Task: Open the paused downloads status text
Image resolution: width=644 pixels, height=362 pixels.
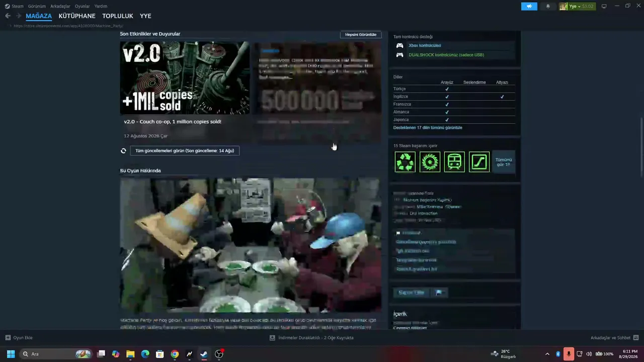Action: point(316,338)
